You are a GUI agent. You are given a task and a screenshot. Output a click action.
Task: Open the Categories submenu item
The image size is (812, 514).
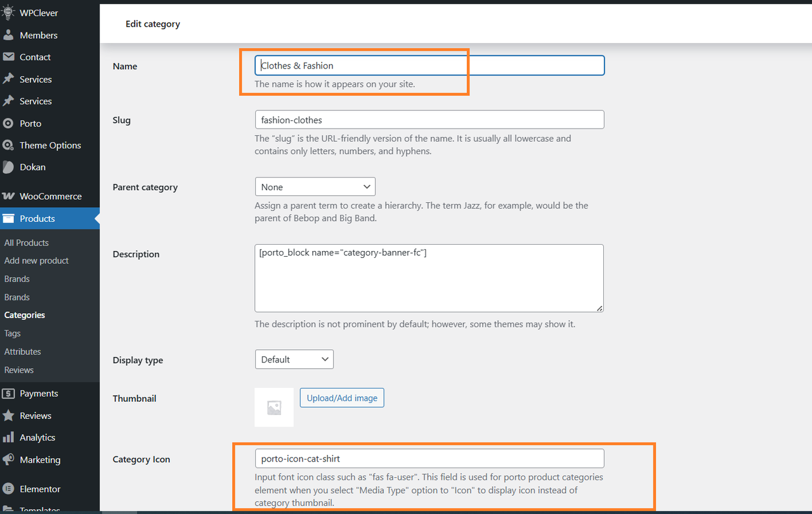coord(25,315)
